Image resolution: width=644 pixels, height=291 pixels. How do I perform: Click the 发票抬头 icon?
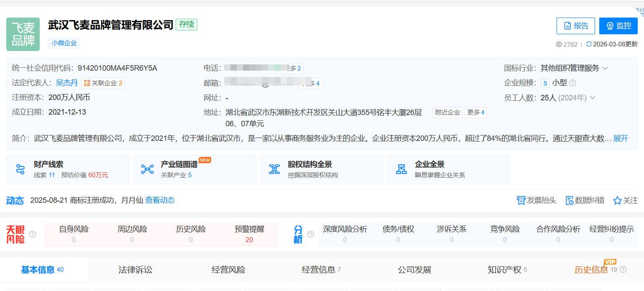pos(521,201)
